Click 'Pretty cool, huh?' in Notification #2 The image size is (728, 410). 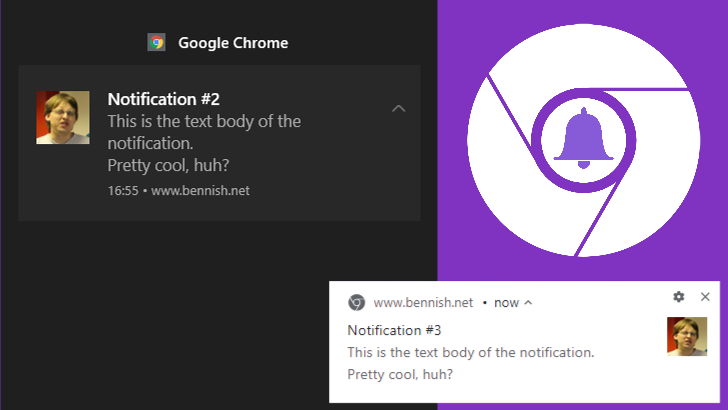click(x=176, y=165)
